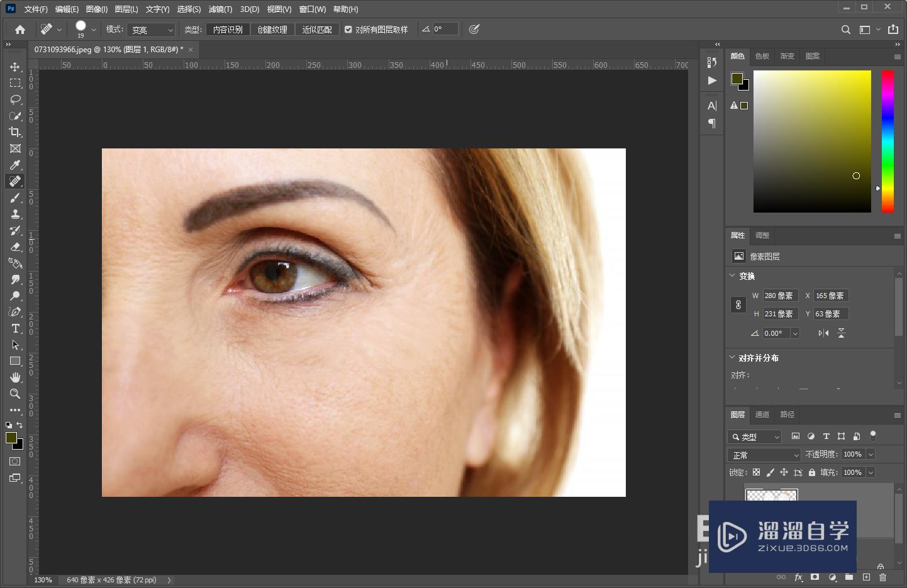Click the create new layer icon

[x=866, y=577]
